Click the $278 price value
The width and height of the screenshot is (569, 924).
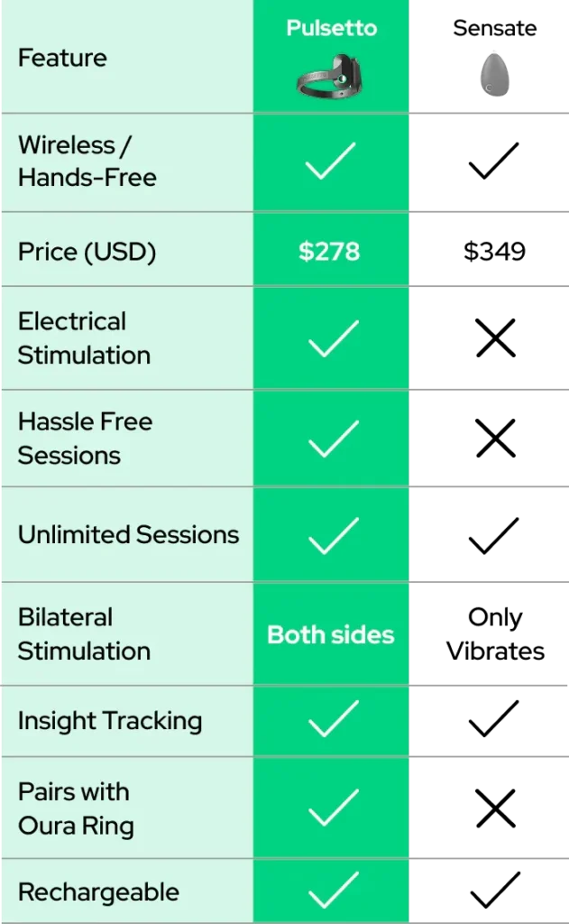(330, 251)
